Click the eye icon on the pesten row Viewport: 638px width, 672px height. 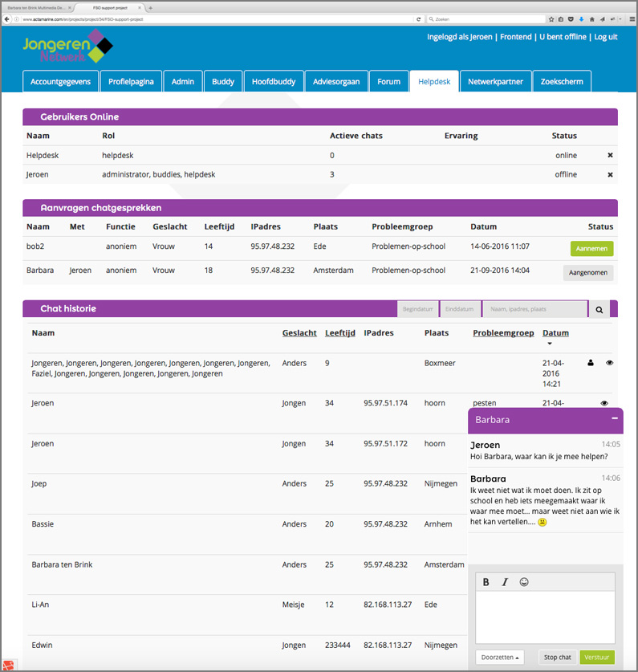click(x=604, y=403)
